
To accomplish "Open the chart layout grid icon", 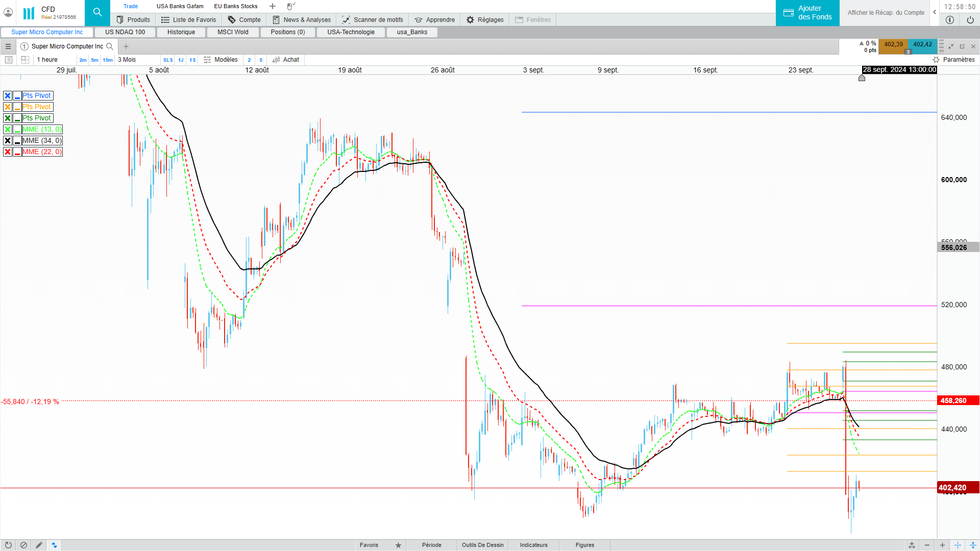I will 25,60.
